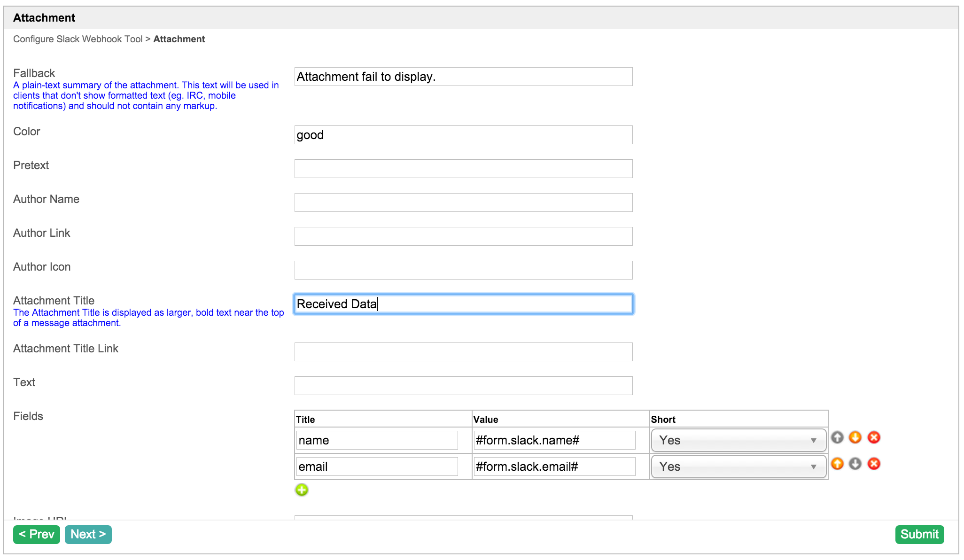Add a new field row with green plus
This screenshot has height=560, width=964.
pyautogui.click(x=302, y=490)
